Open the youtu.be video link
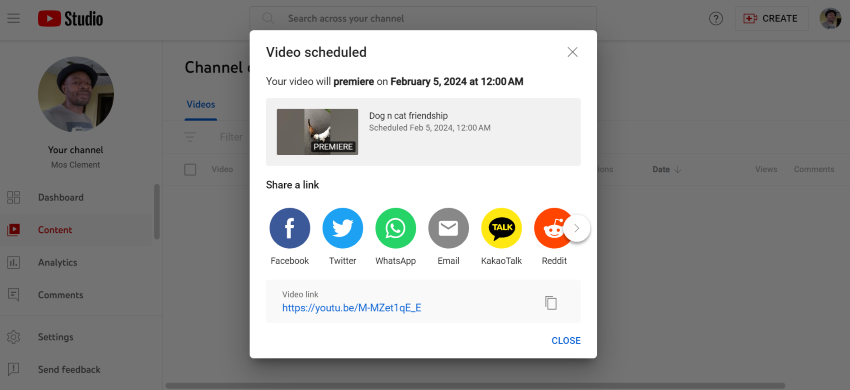Image resolution: width=850 pixels, height=390 pixels. click(351, 308)
